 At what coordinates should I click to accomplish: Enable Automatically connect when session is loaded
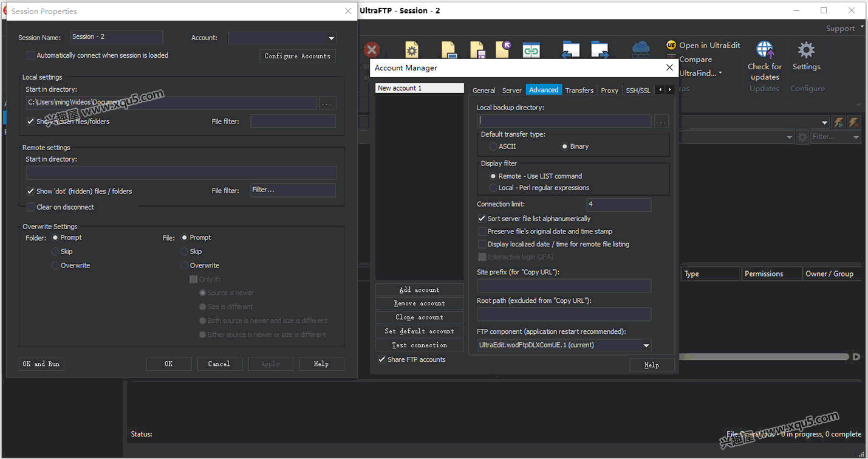(x=31, y=55)
